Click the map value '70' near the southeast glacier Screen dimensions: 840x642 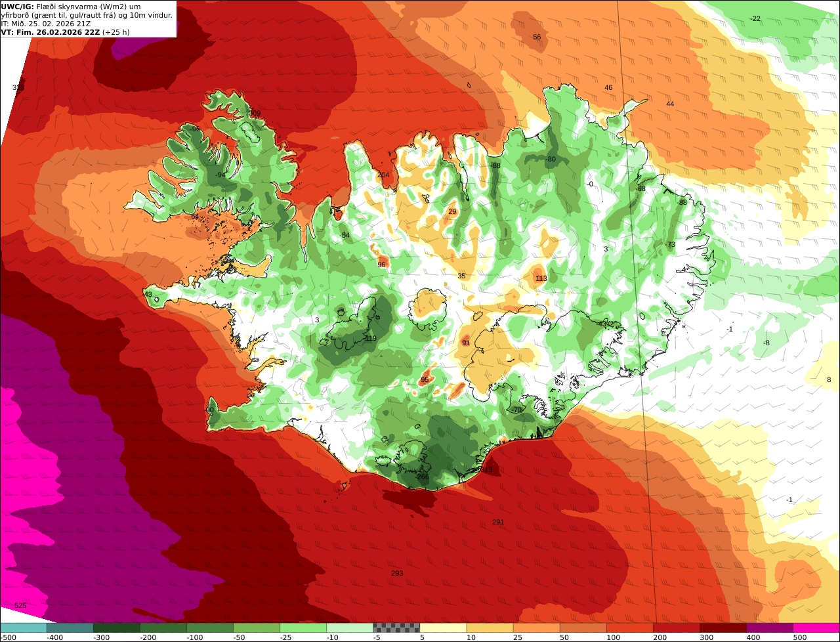coord(517,410)
